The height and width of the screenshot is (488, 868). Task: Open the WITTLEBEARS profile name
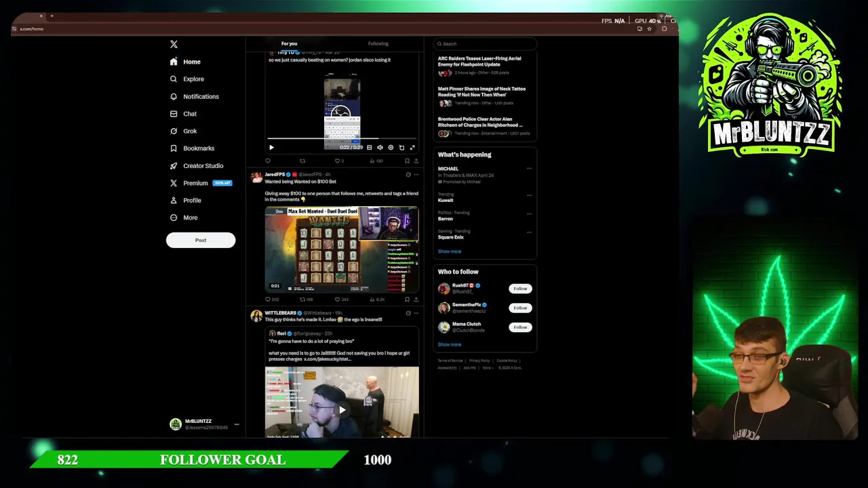tap(280, 313)
